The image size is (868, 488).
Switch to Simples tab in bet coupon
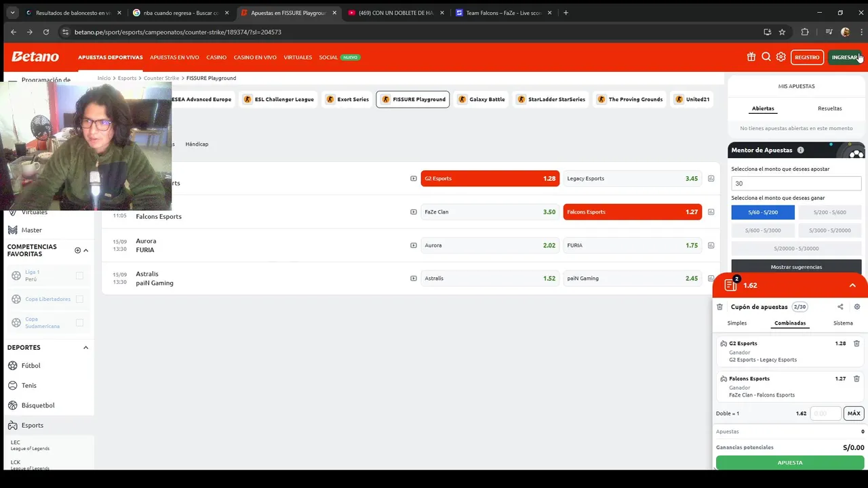(x=737, y=323)
